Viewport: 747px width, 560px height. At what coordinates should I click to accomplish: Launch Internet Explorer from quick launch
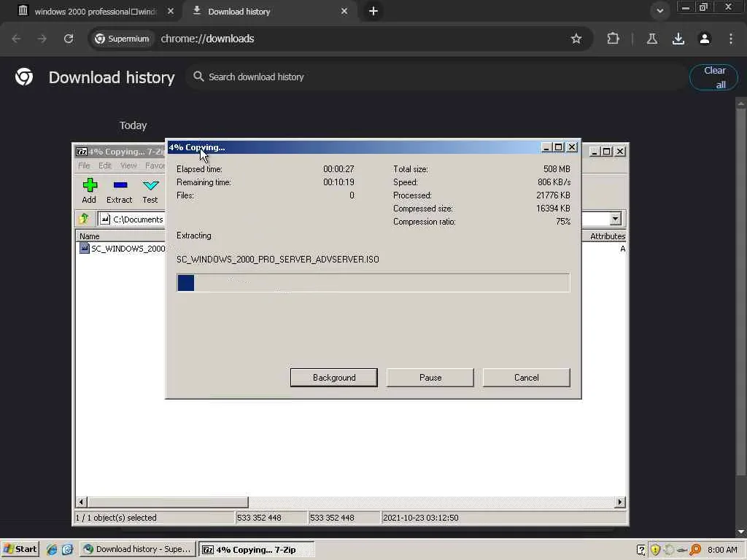click(x=52, y=550)
